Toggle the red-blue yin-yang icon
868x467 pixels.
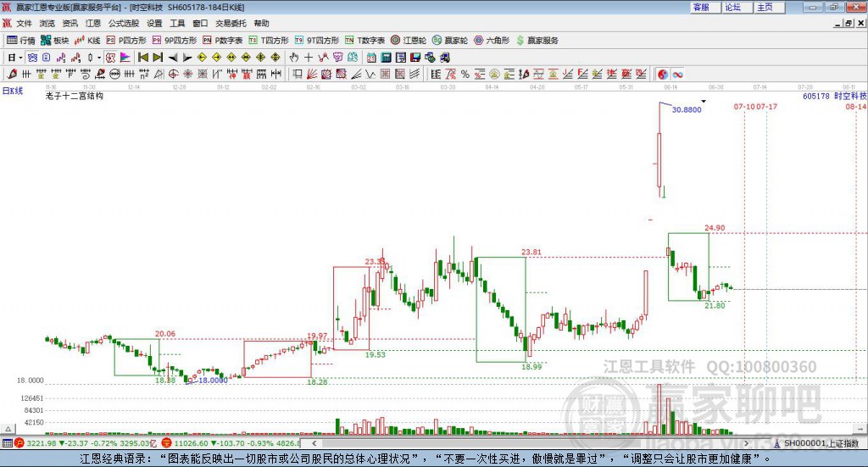(663, 74)
